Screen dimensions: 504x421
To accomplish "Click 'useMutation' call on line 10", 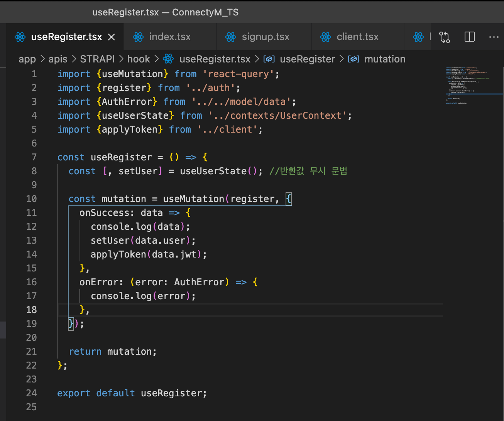I will coord(193,199).
